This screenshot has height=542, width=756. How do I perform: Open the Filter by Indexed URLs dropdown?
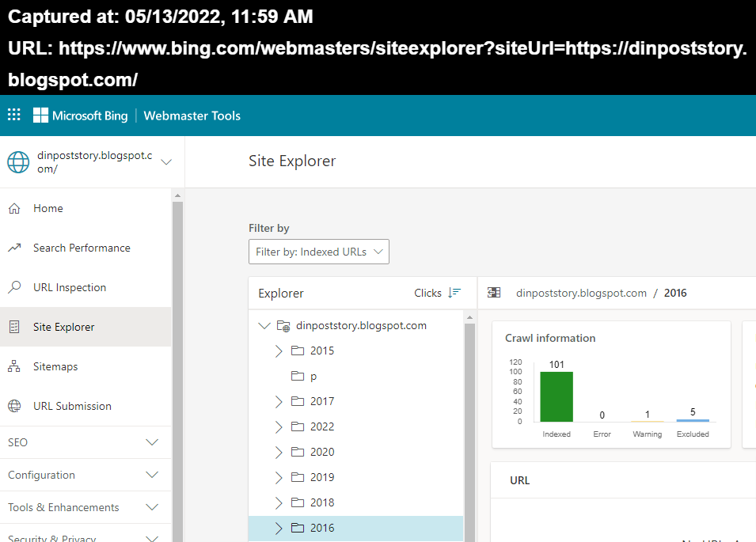319,252
